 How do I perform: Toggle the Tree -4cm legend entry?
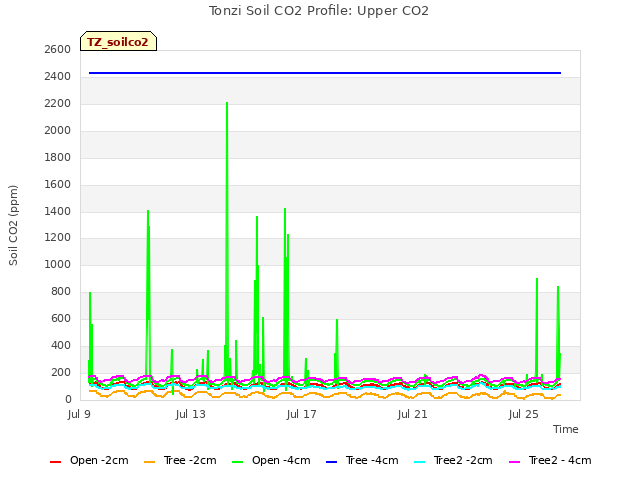click(362, 461)
